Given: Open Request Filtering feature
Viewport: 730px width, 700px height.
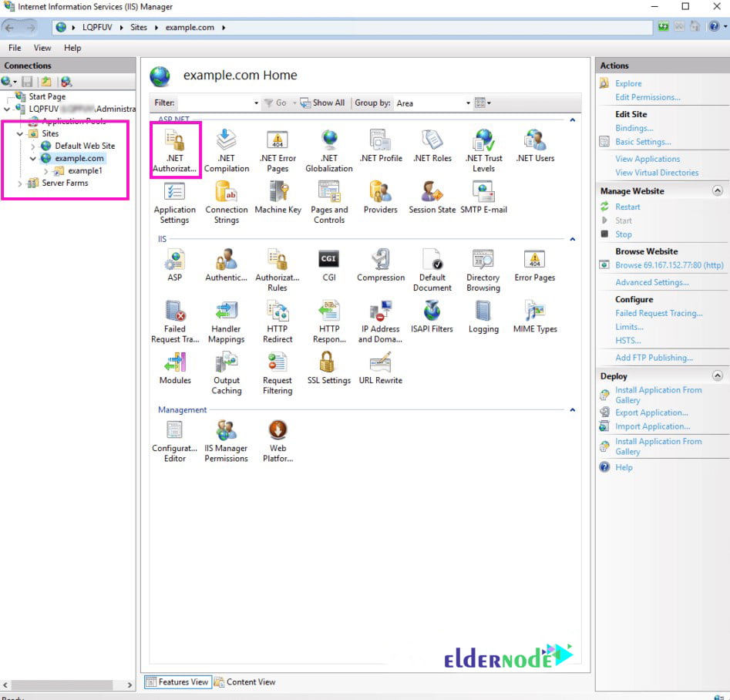Looking at the screenshot, I should [278, 372].
